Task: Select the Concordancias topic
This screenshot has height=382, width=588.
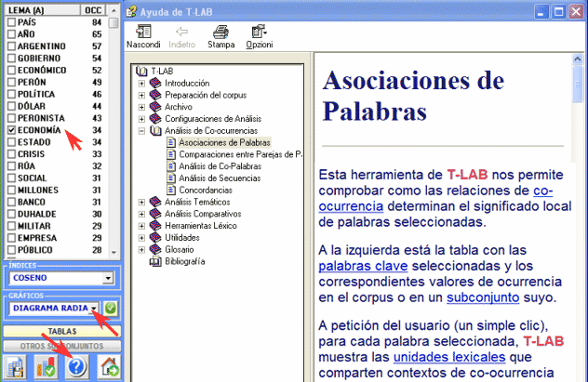Action: point(206,190)
